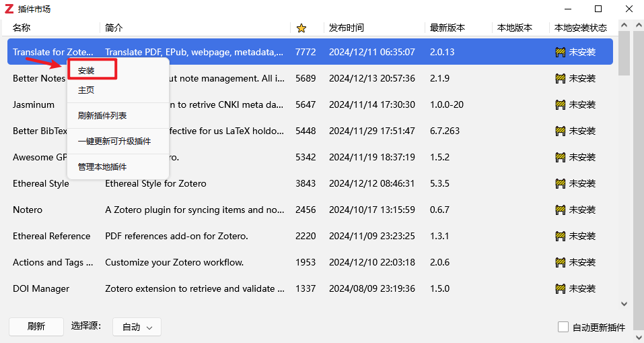Select the Ethereal Reference plugin name

pos(52,236)
